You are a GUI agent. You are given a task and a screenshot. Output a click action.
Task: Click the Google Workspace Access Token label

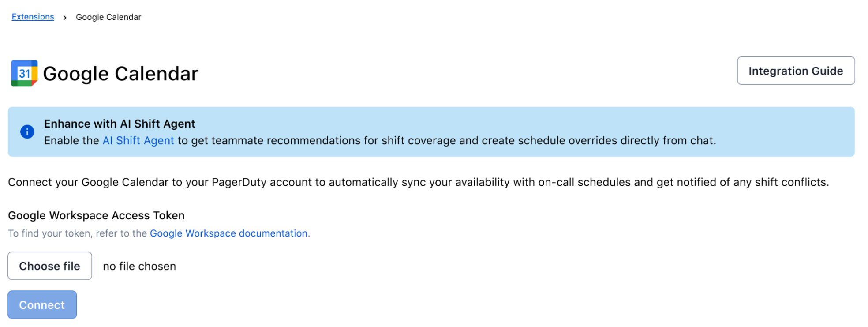coord(97,215)
